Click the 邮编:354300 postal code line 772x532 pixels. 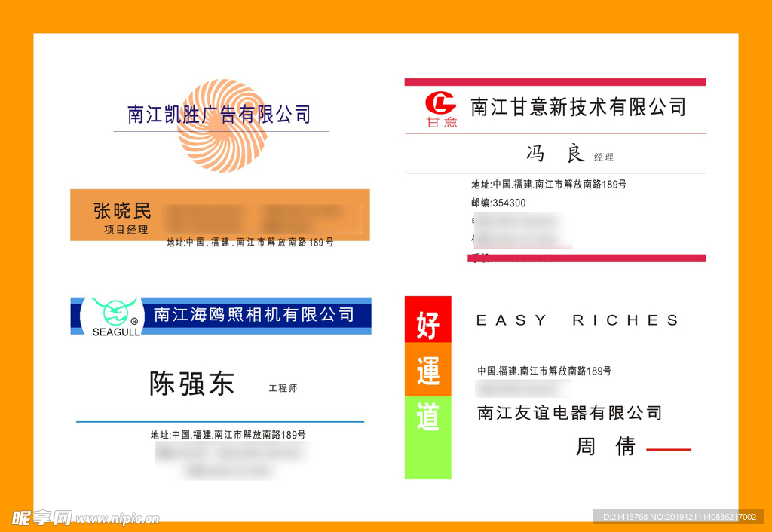tap(498, 203)
